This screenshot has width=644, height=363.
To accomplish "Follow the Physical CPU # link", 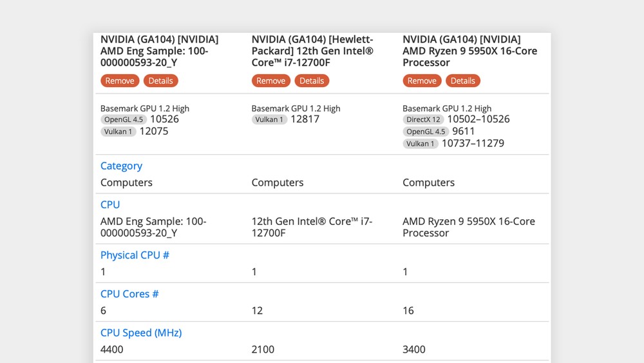I will (135, 255).
